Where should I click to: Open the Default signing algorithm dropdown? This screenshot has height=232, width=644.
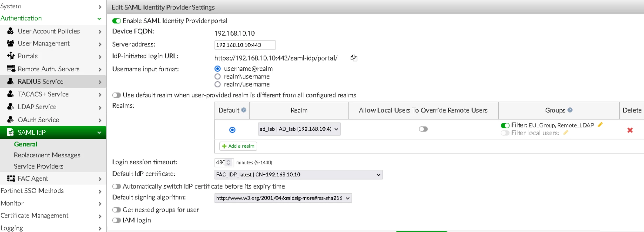click(283, 198)
